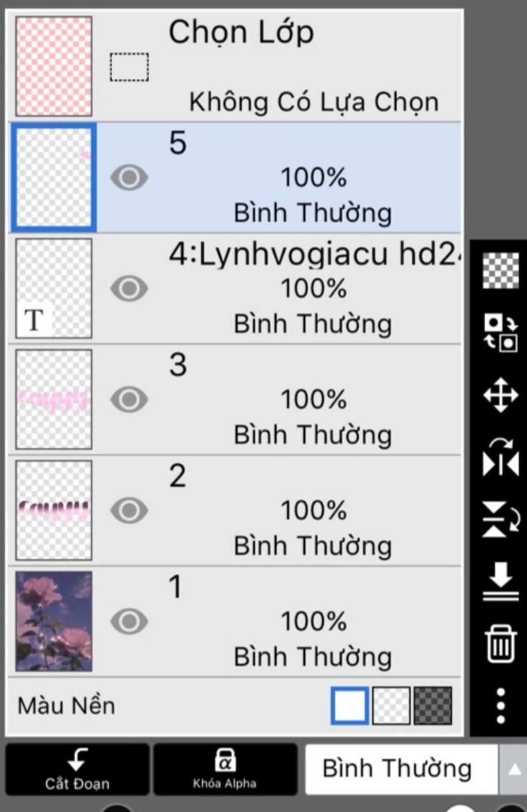This screenshot has width=527, height=812.
Task: Expand blend mode list with arrow button
Action: [x=514, y=769]
